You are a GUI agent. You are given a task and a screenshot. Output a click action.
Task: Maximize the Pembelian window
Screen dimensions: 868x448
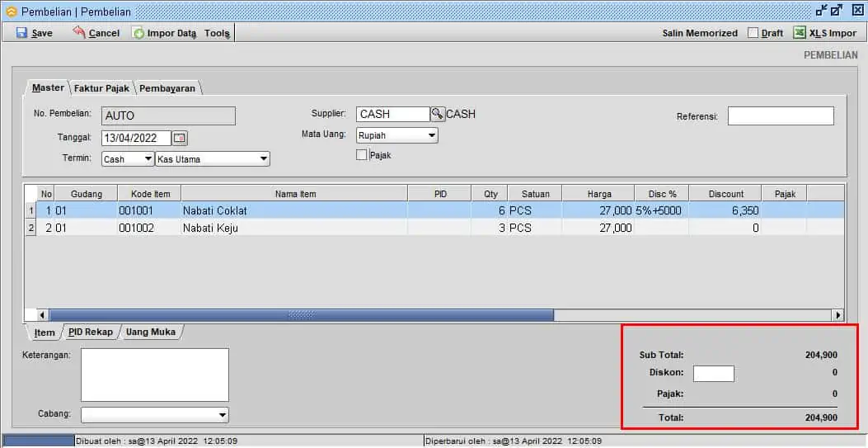coord(837,9)
